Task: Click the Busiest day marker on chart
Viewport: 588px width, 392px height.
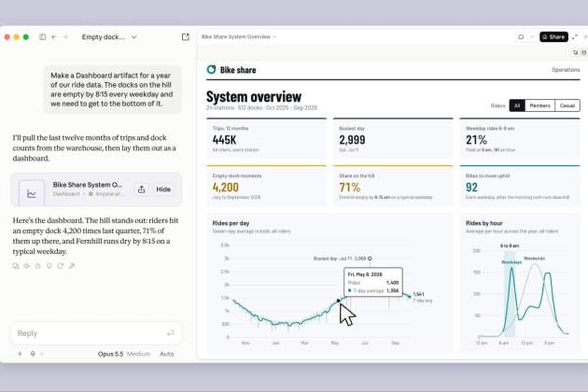Action: click(x=370, y=259)
